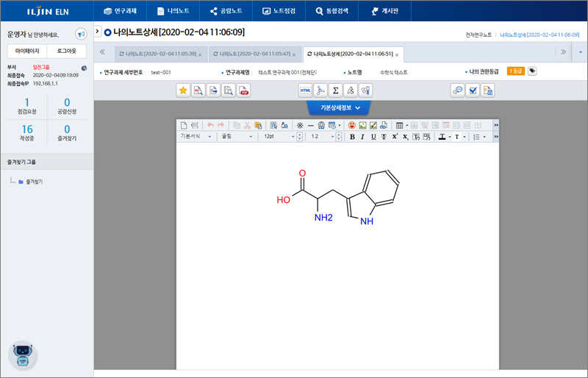588x378 pixels.
Task: Open the font color picker in editor
Action: (444, 137)
